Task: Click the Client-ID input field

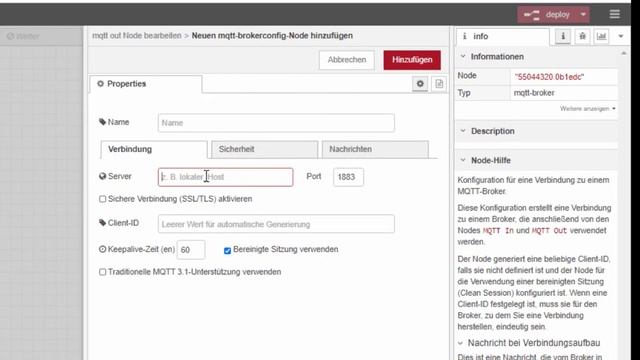Action: [276, 224]
